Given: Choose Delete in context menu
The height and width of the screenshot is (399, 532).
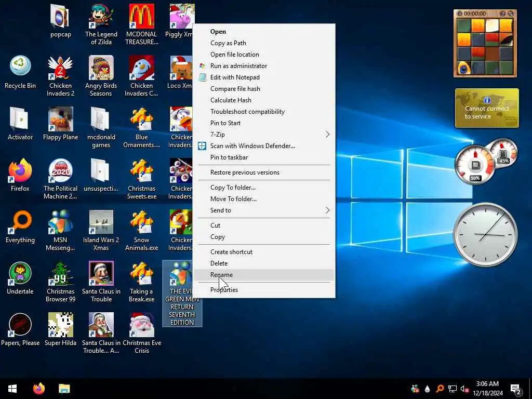Looking at the screenshot, I should [x=264, y=263].
